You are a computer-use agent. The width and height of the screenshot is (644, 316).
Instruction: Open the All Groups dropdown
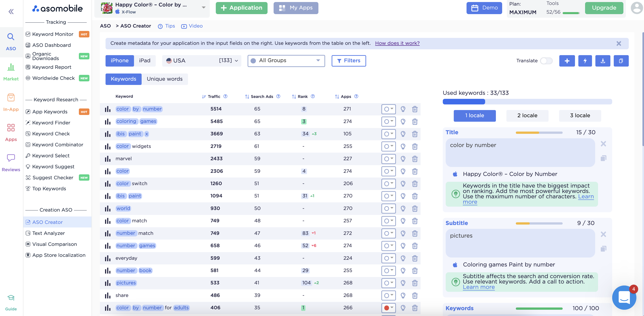point(286,61)
